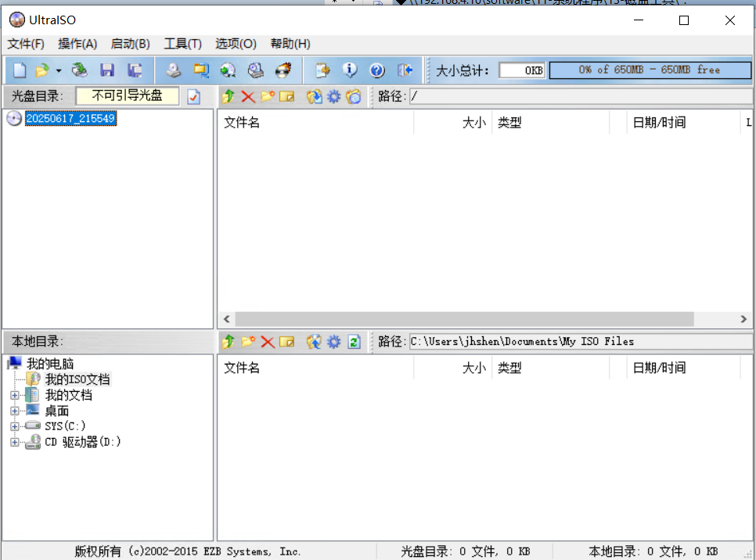Click the local path field showing My ISO Files

[x=581, y=342]
